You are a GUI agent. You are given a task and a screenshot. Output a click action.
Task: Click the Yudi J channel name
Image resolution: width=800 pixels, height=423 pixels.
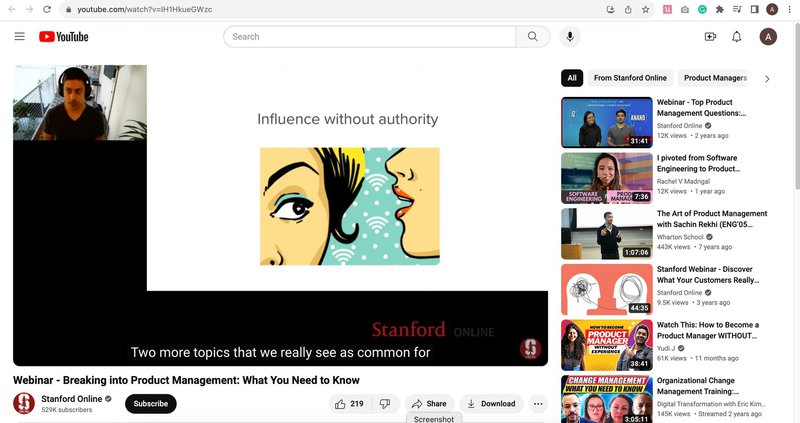click(x=666, y=348)
